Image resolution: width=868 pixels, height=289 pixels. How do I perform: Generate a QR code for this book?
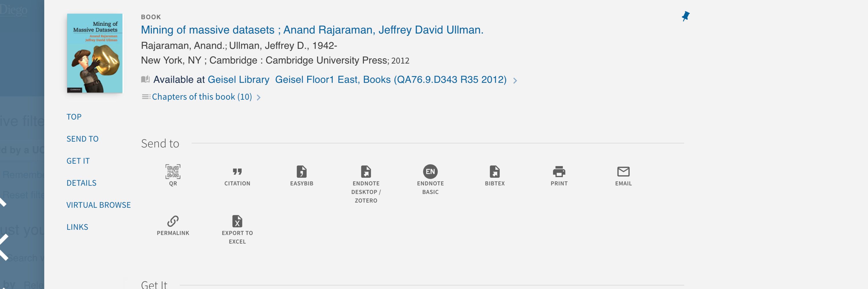(x=173, y=175)
